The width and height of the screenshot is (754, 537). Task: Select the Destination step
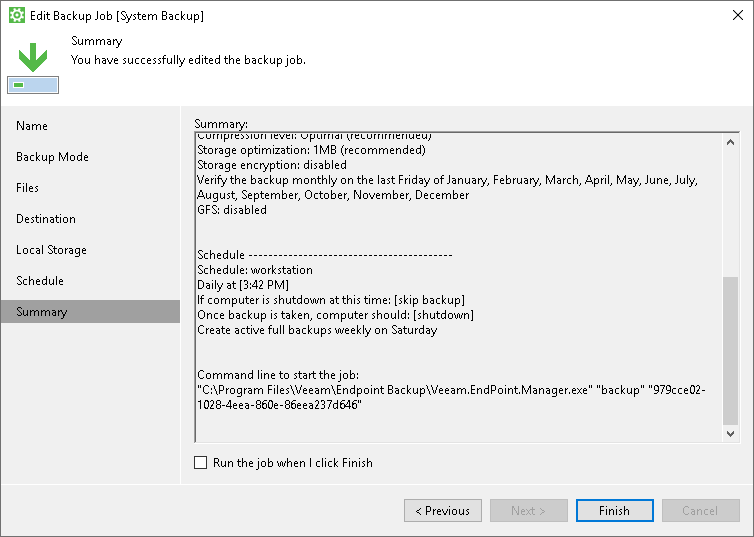click(x=46, y=219)
